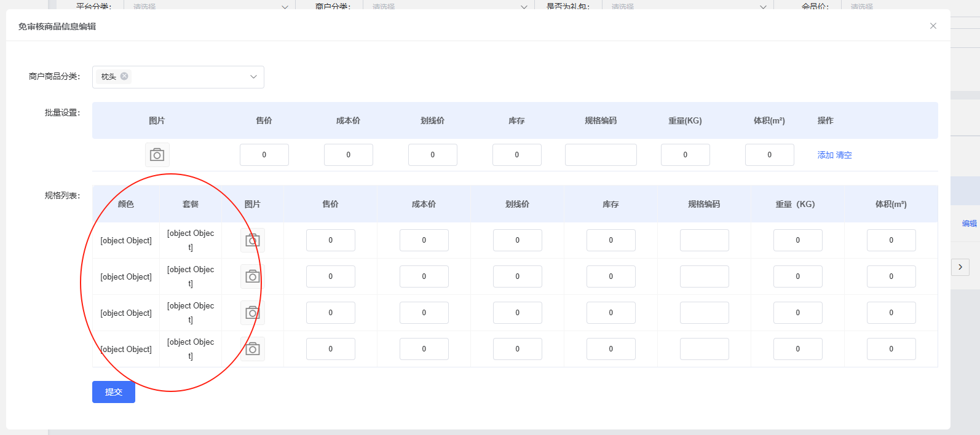Click camera icon in fourth spec row
980x435 pixels.
point(253,349)
